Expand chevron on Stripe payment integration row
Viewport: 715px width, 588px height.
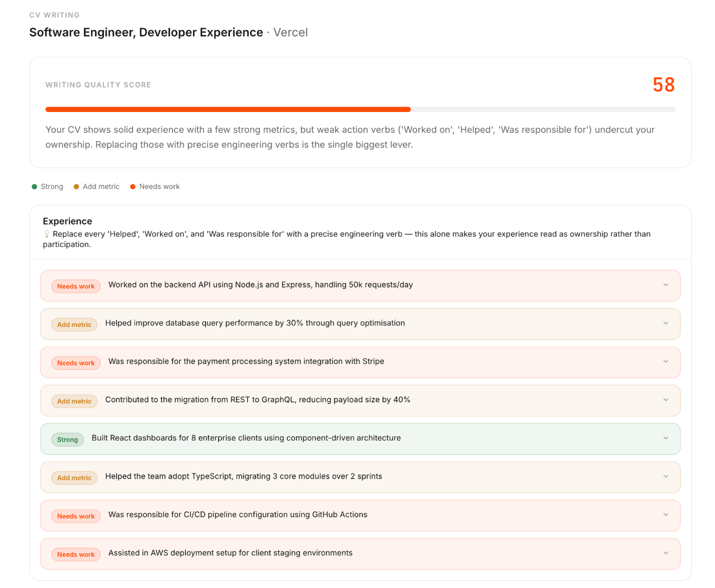[665, 361]
